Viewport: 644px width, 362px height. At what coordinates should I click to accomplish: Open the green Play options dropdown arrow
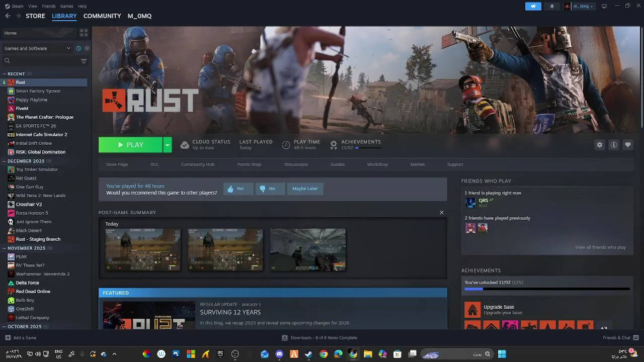click(x=168, y=145)
